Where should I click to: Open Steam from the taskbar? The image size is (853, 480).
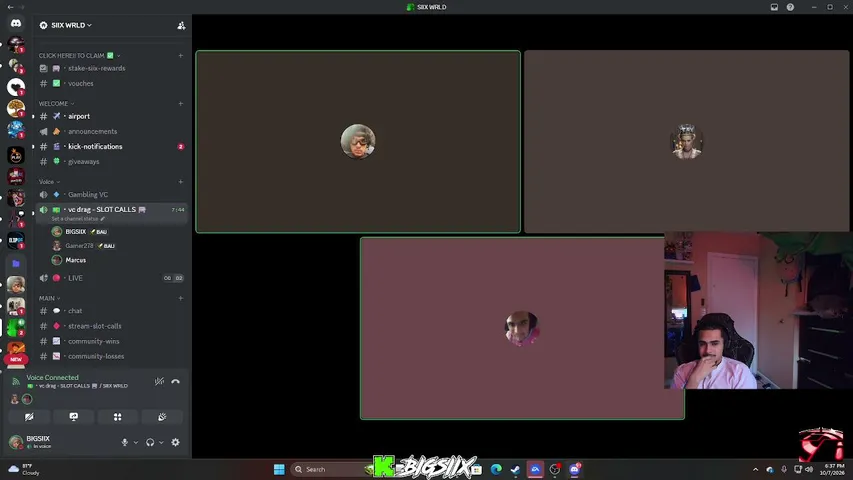[x=515, y=469]
